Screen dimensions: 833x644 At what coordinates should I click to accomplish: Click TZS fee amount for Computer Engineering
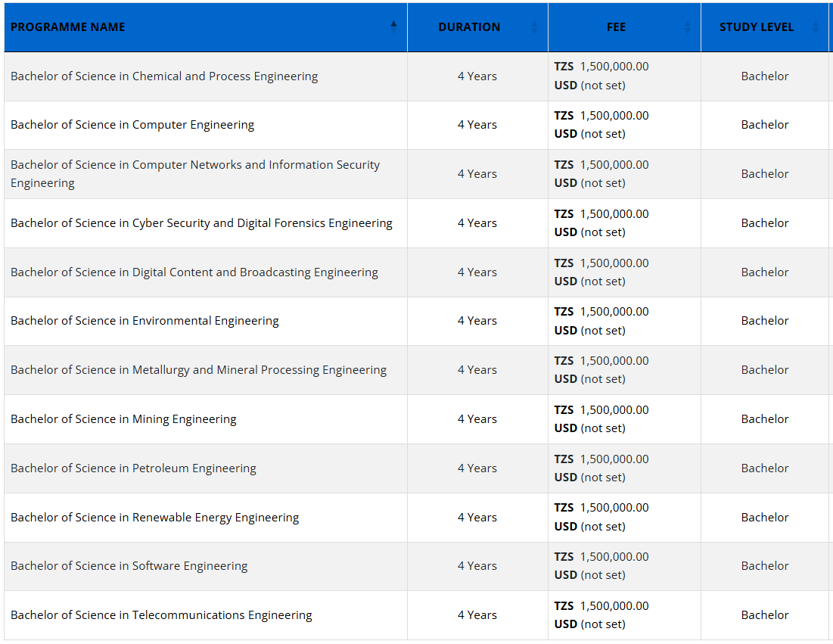pyautogui.click(x=601, y=115)
